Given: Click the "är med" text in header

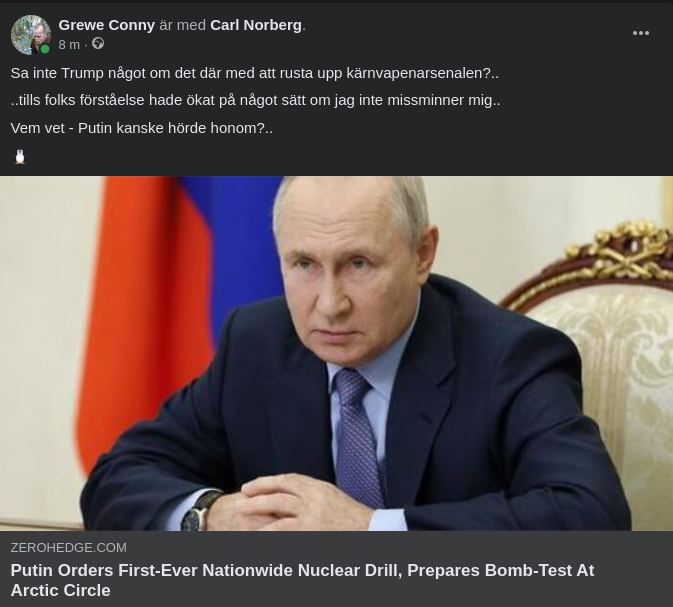Looking at the screenshot, I should point(182,25).
